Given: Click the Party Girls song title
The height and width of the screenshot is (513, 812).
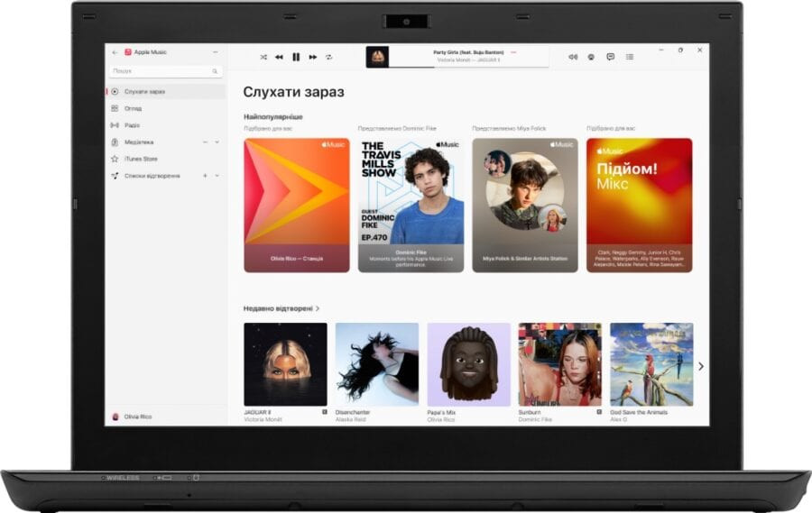Looking at the screenshot, I should tap(468, 52).
